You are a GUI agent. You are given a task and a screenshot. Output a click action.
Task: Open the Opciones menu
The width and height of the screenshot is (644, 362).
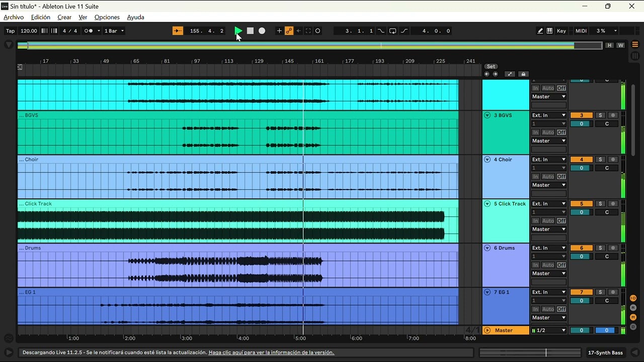(x=107, y=17)
